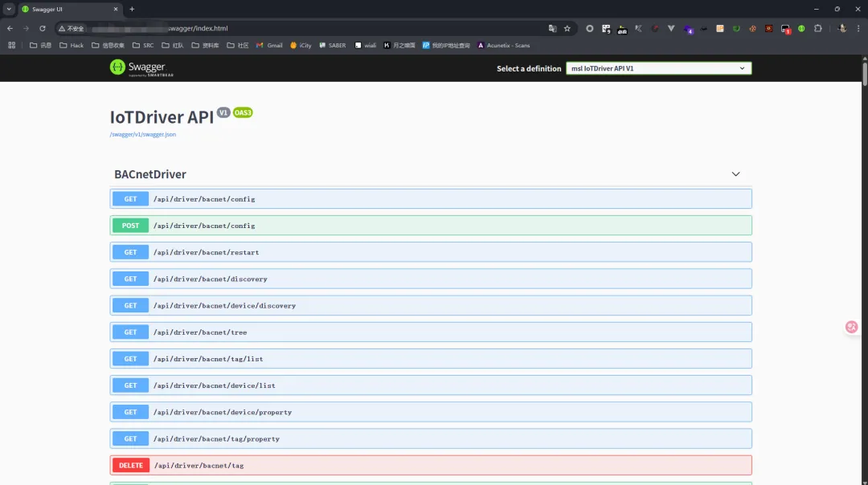Open the Gmail bookmark

point(269,45)
